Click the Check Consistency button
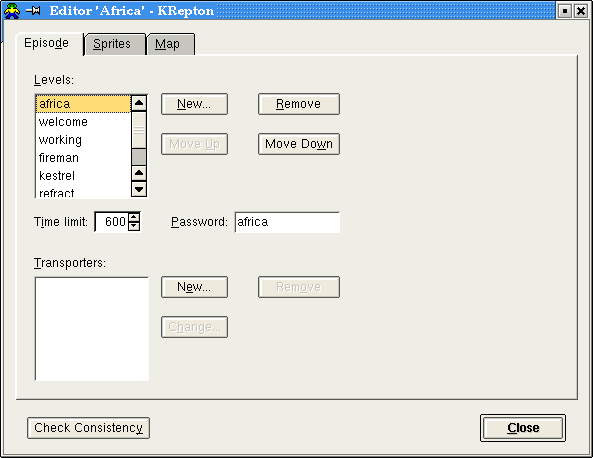Image resolution: width=593 pixels, height=458 pixels. pos(88,428)
